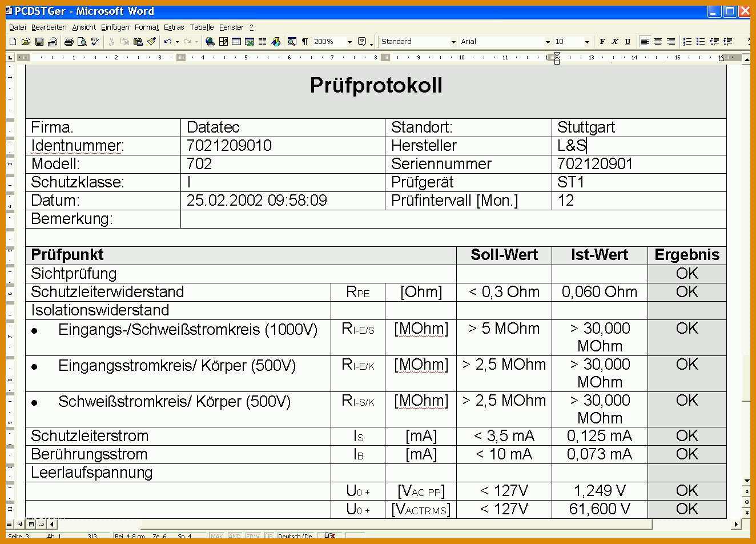Open print preview (Seitenansicht)
The image size is (756, 544).
[x=82, y=42]
